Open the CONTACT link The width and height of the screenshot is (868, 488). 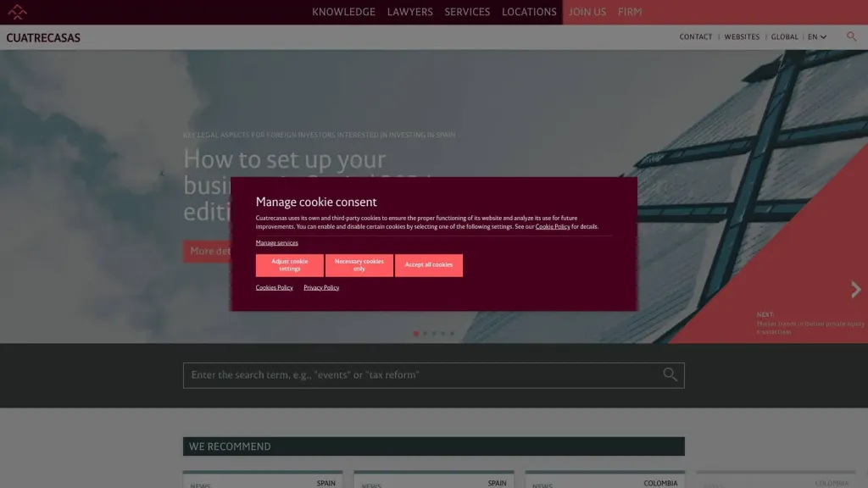coord(696,36)
